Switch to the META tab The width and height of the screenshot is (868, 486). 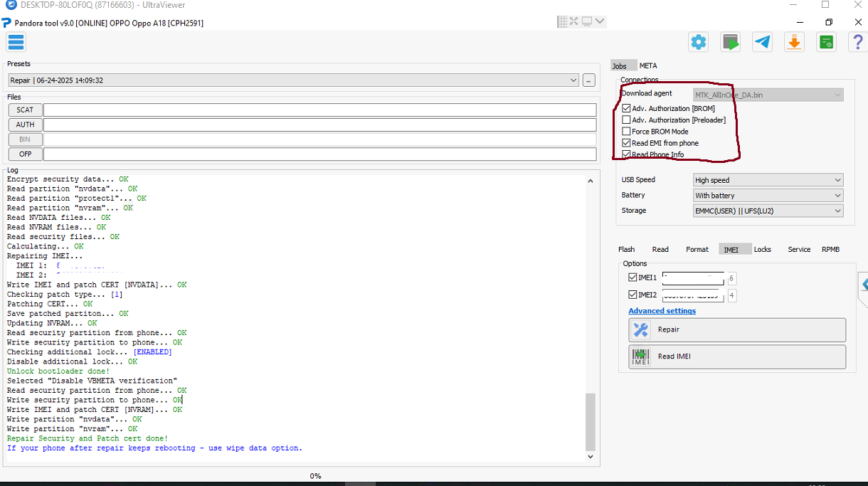click(648, 65)
